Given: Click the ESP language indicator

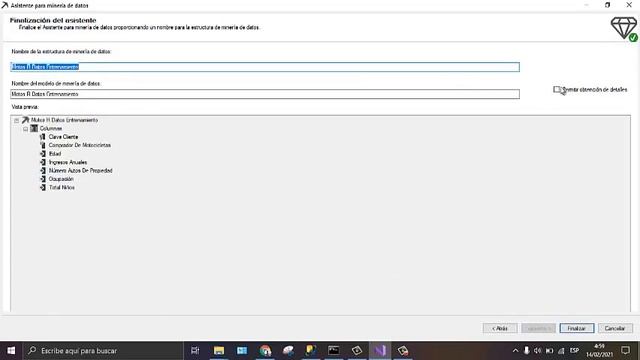Looking at the screenshot, I should (x=574, y=351).
